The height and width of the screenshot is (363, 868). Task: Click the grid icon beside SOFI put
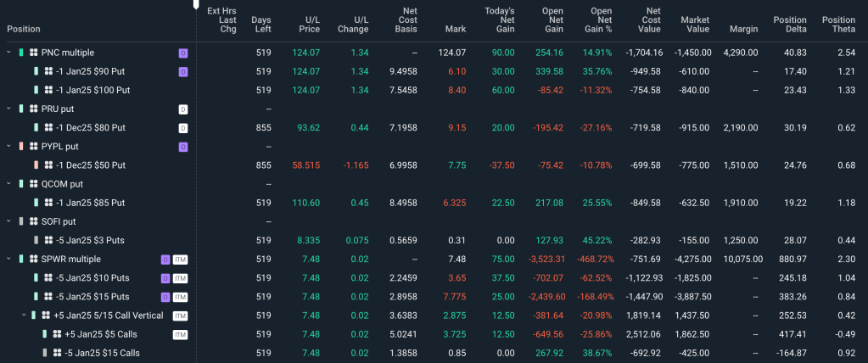33,221
